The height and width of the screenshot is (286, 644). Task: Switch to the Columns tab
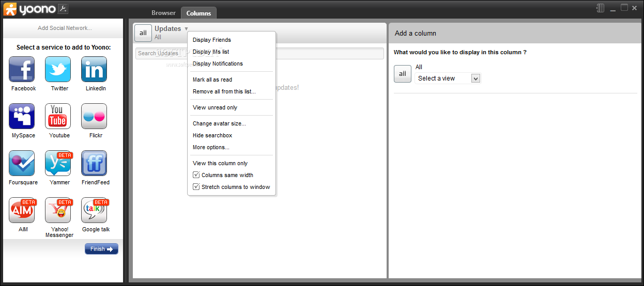tap(199, 13)
